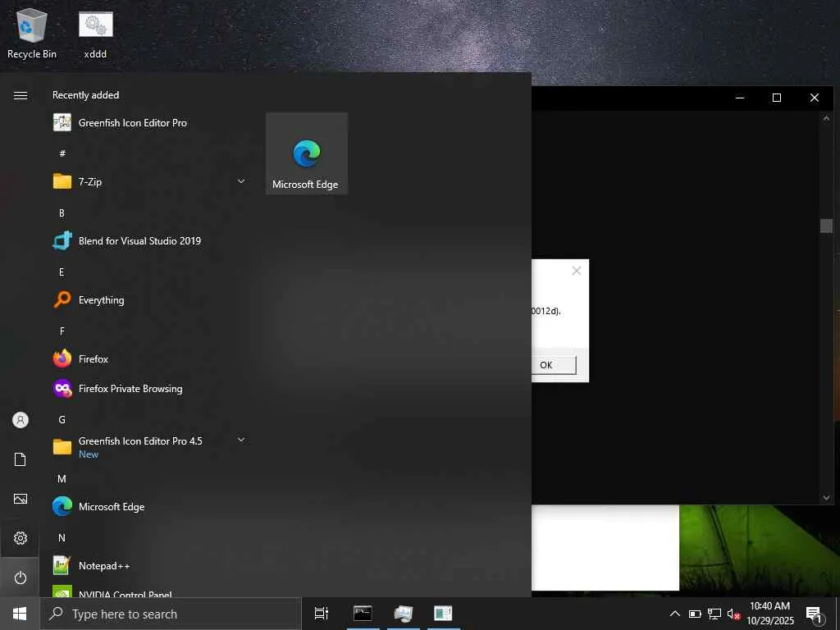Minimize the black console window
840x630 pixels.
click(x=740, y=98)
